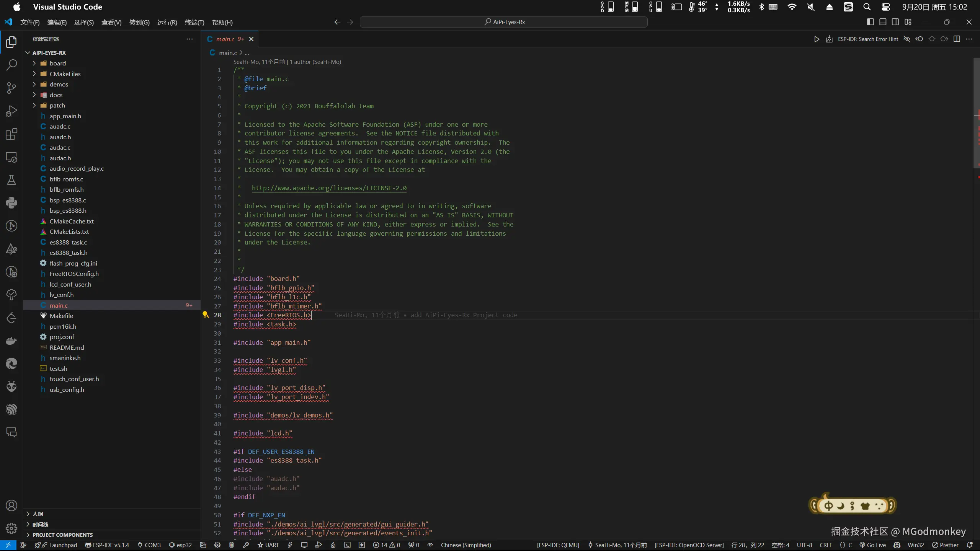Open Run and Debug view
The image size is (980, 551).
coord(11,111)
